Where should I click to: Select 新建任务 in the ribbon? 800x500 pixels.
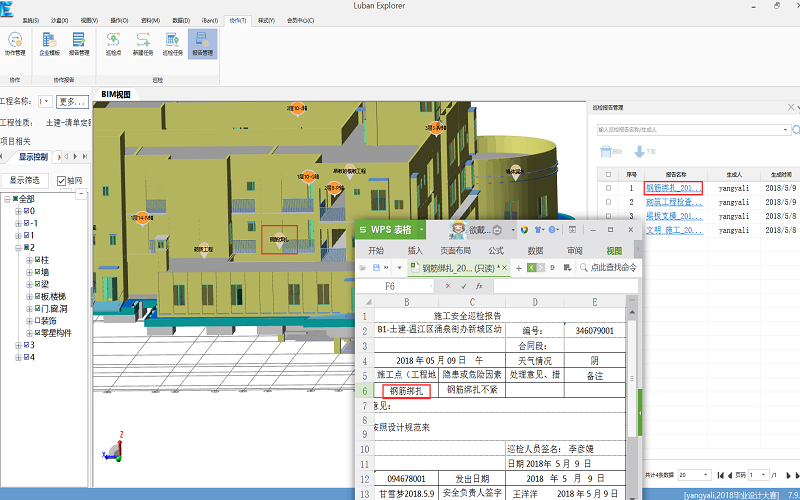point(143,44)
